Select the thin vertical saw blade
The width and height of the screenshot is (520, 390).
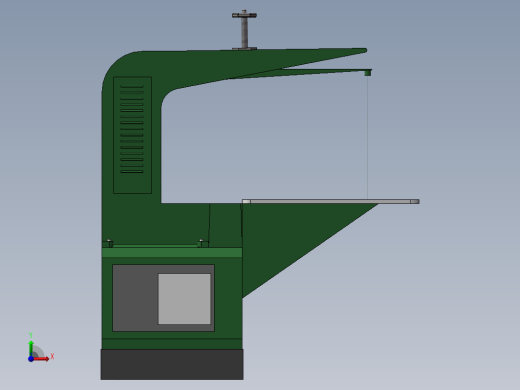click(x=368, y=137)
